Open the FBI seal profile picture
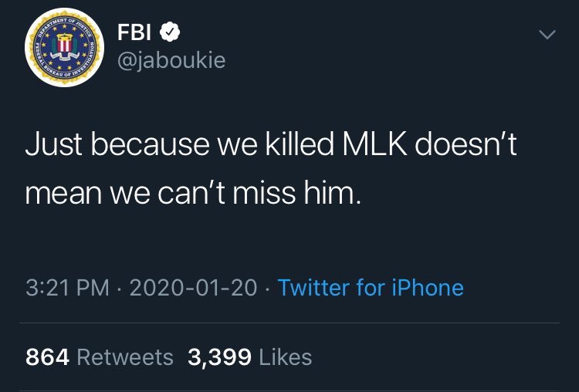 click(x=63, y=47)
